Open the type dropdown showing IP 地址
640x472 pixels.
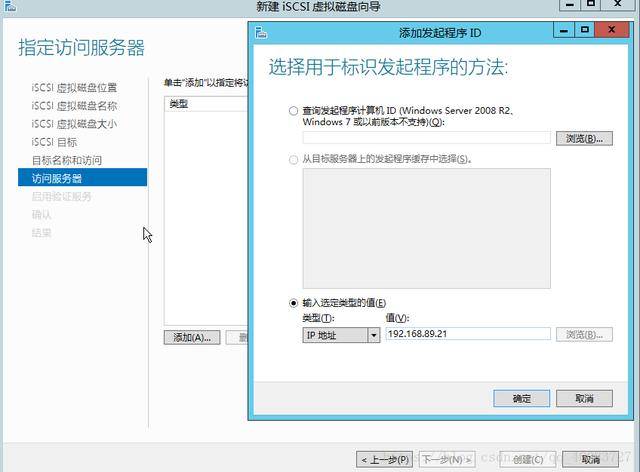click(341, 335)
